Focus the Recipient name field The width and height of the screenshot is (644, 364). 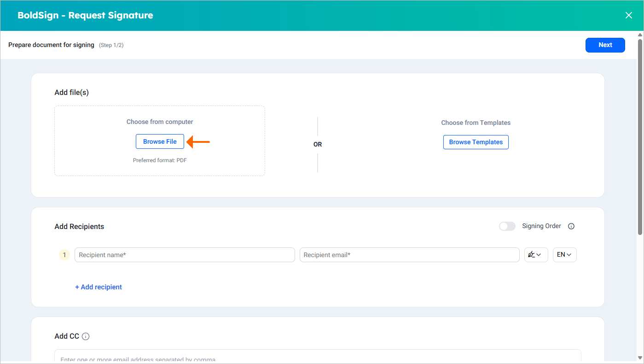click(x=185, y=255)
